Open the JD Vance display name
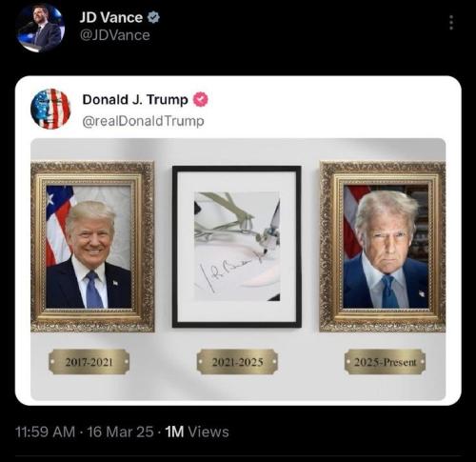 click(110, 17)
